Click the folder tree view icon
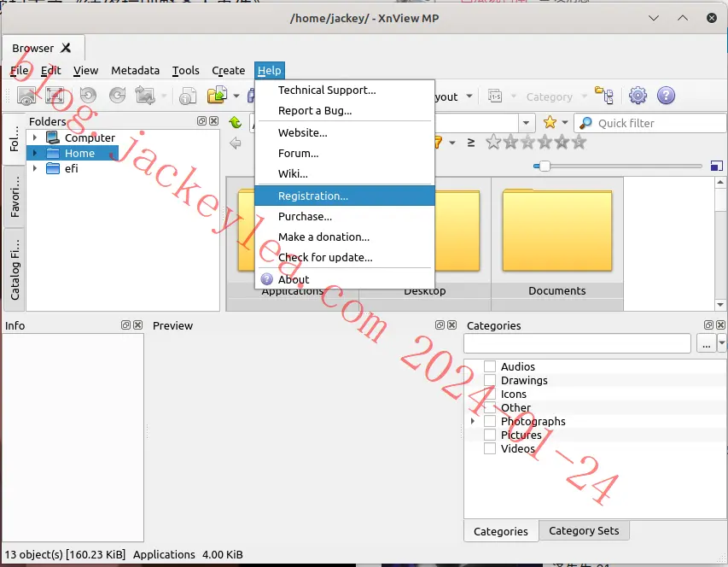Screen dimensions: 728x567 (x=604, y=95)
